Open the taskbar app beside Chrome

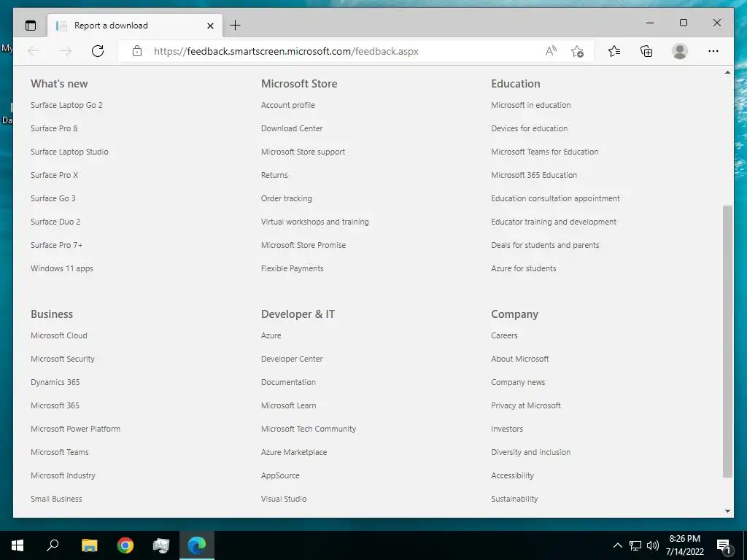(161, 545)
